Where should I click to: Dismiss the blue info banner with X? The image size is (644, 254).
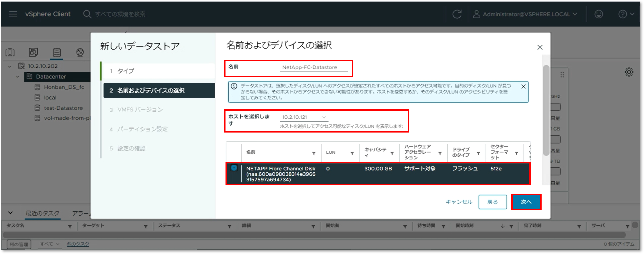click(523, 87)
